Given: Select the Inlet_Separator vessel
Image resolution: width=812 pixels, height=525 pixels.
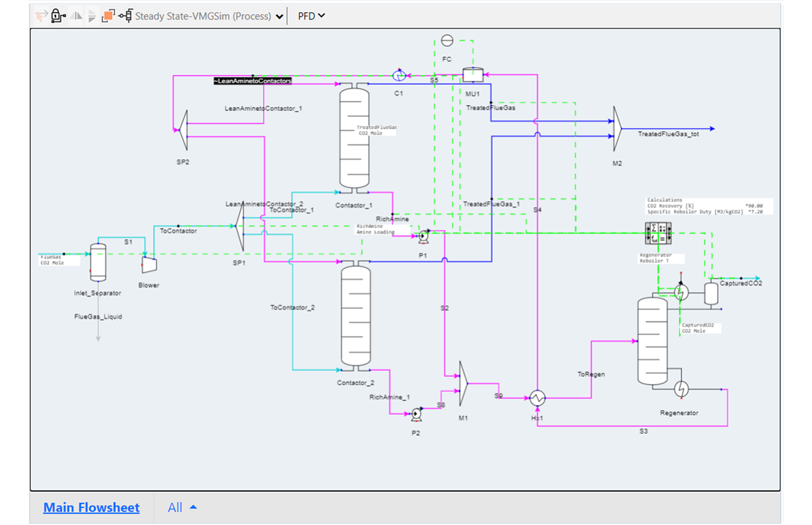Looking at the screenshot, I should 97,262.
